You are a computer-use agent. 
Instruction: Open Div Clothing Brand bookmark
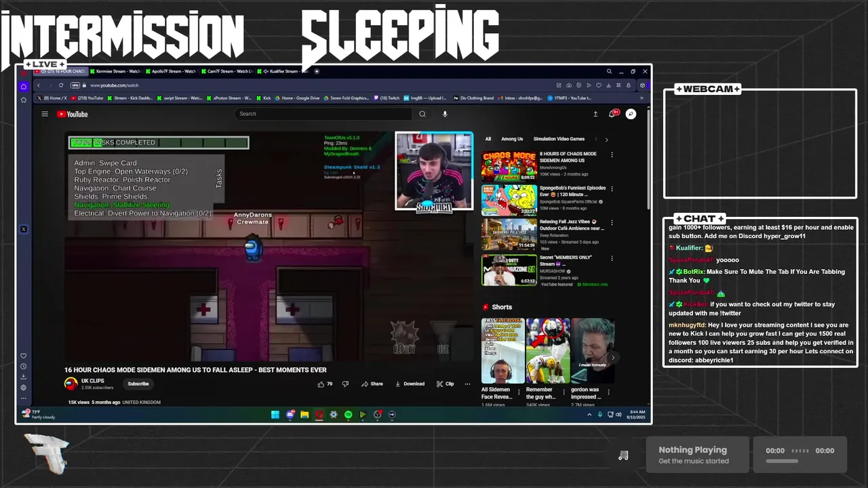[x=473, y=98]
